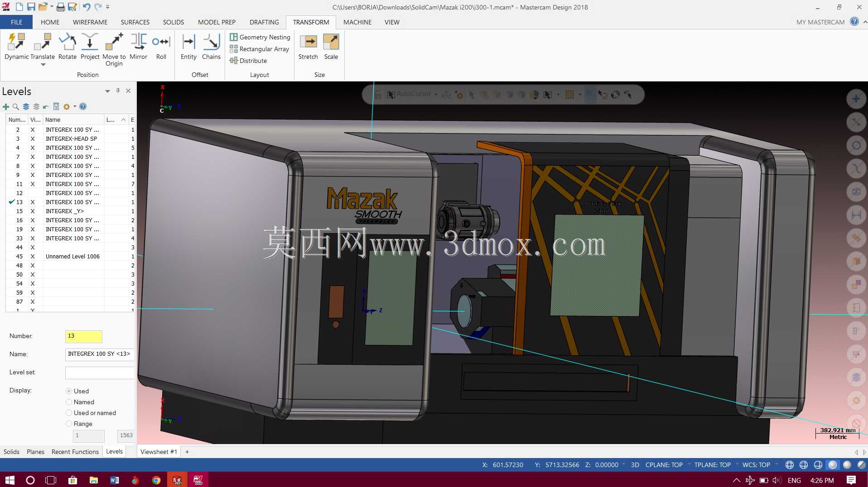Open Rectangular Array layout tool
The width and height of the screenshot is (868, 487).
pos(260,49)
